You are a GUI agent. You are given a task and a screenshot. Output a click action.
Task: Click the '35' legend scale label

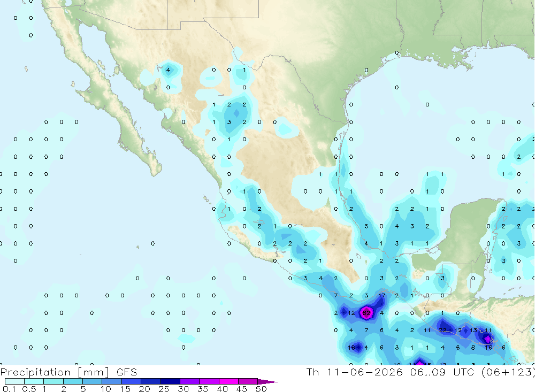pos(203,389)
